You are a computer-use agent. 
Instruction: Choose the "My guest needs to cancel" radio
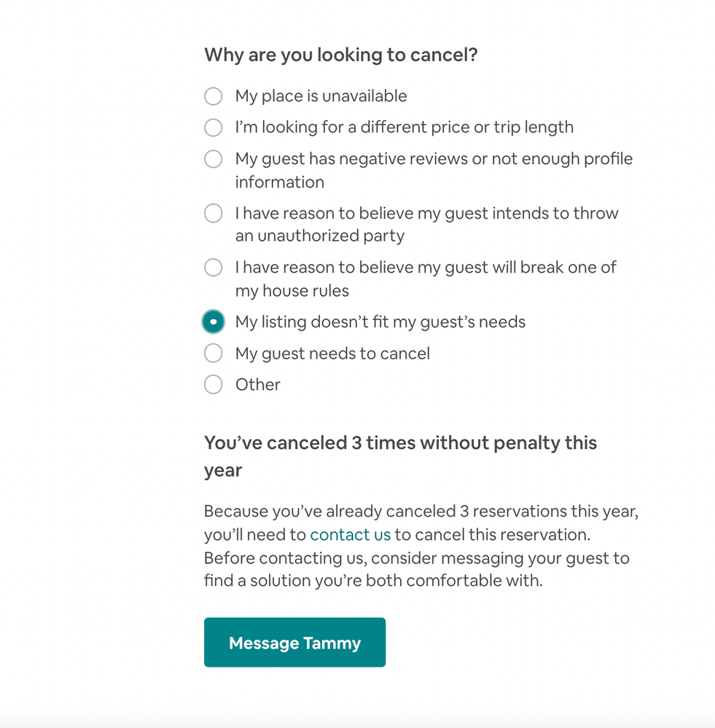[x=213, y=353]
